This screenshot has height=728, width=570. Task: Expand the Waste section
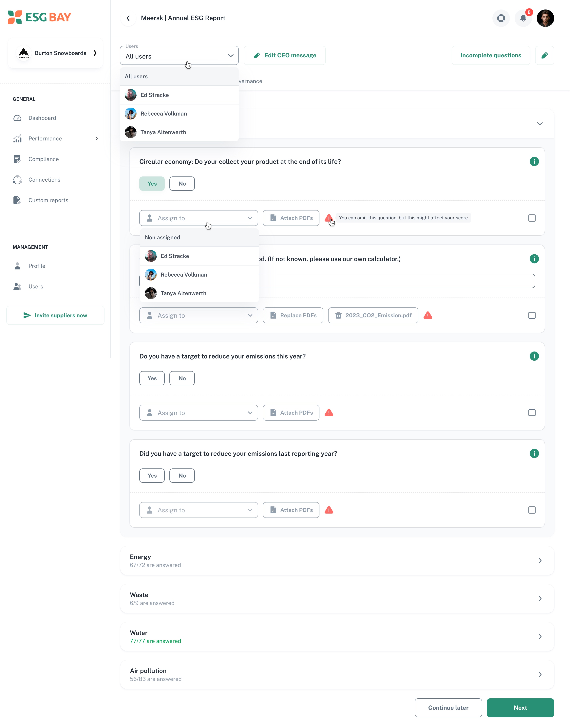[x=337, y=599]
